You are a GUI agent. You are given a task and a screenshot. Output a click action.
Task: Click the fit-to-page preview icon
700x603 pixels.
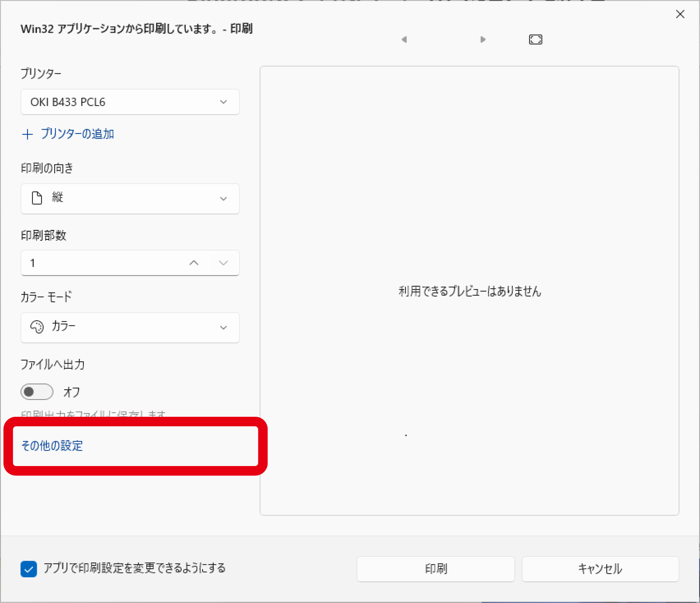click(x=535, y=39)
